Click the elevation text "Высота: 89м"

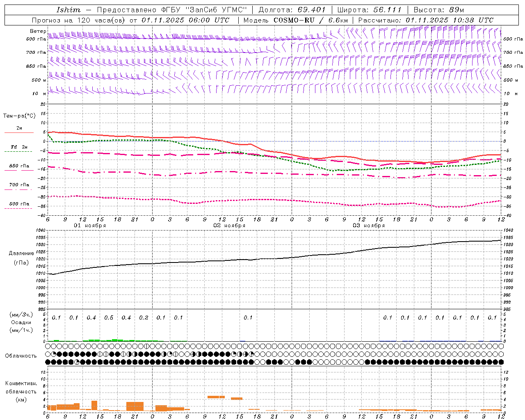pyautogui.click(x=439, y=10)
